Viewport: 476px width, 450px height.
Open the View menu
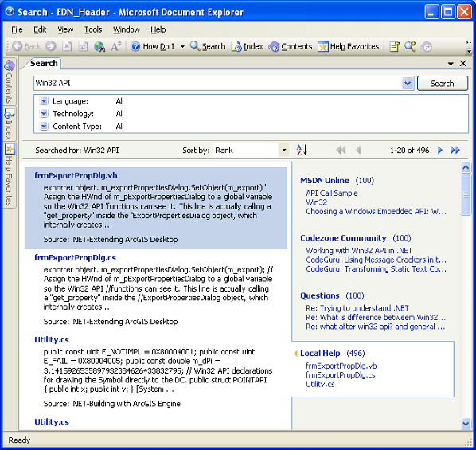65,29
